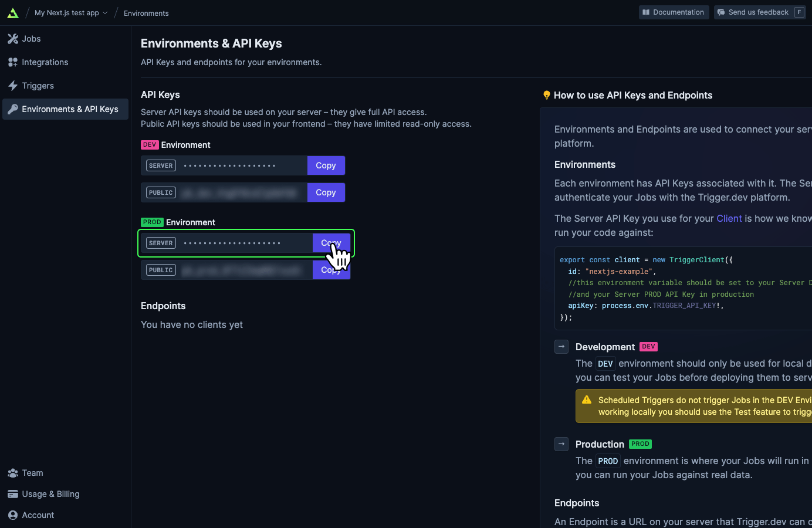Click the Endpoints heading under API keys
The height and width of the screenshot is (528, 812).
click(x=163, y=306)
